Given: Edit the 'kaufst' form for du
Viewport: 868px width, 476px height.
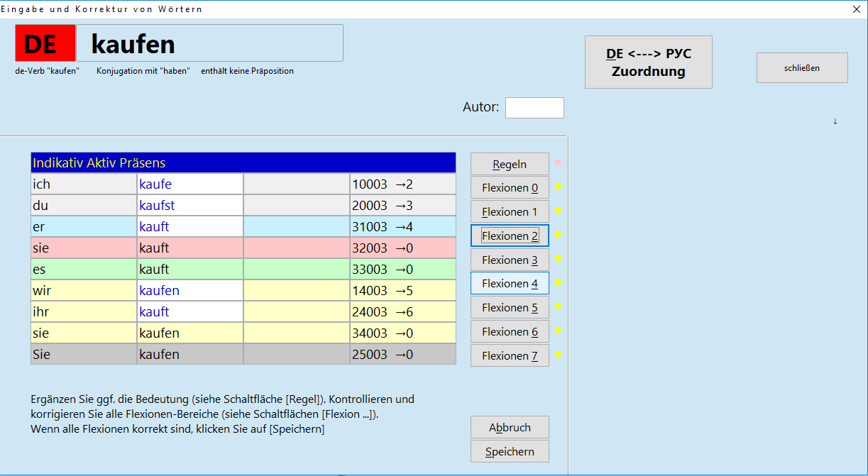Looking at the screenshot, I should (189, 206).
